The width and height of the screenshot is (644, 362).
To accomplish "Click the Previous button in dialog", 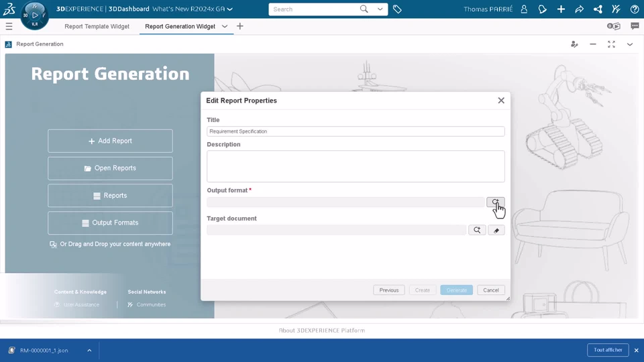I will [x=389, y=290].
